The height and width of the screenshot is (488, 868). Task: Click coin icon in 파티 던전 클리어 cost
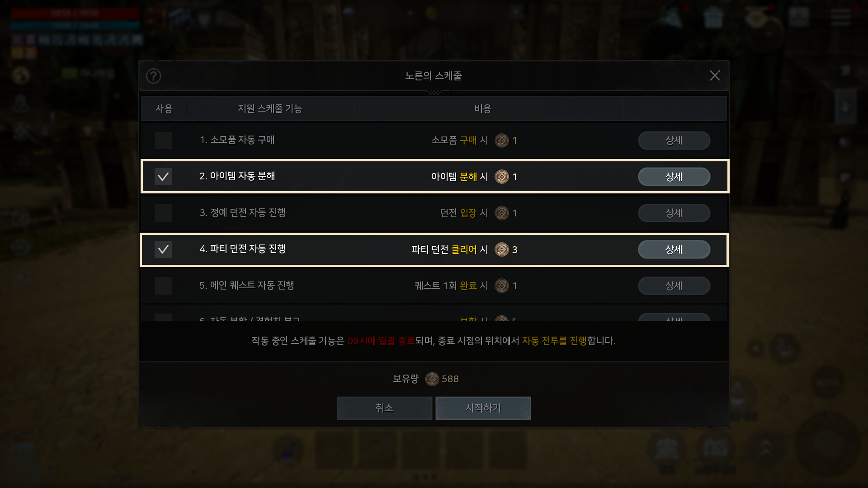click(x=502, y=249)
